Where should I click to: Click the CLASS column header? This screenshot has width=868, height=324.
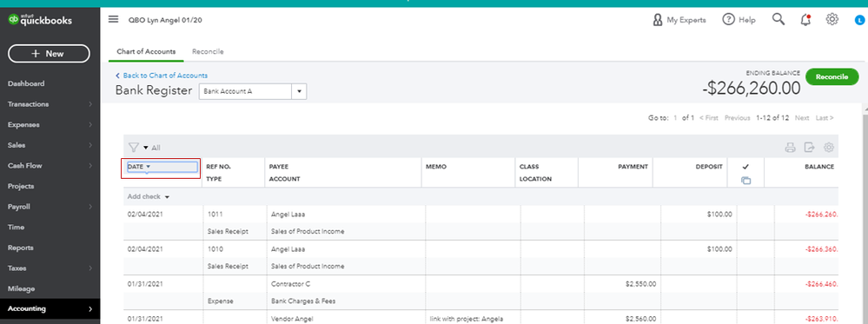[529, 167]
